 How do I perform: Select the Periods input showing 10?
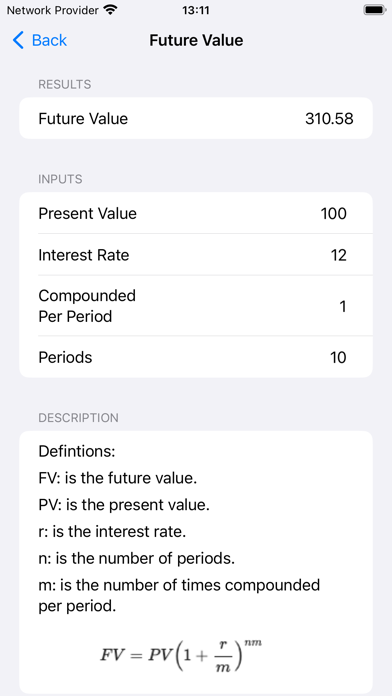[338, 357]
